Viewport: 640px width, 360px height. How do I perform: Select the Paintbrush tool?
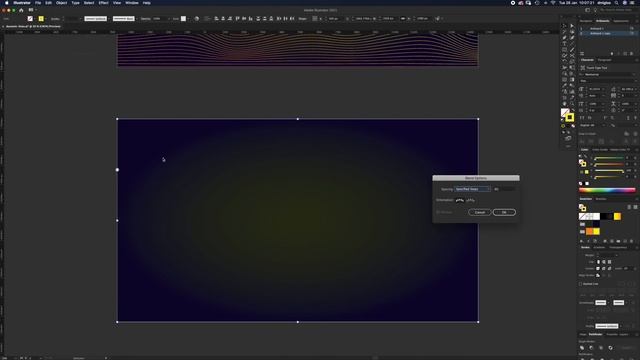pos(572,49)
